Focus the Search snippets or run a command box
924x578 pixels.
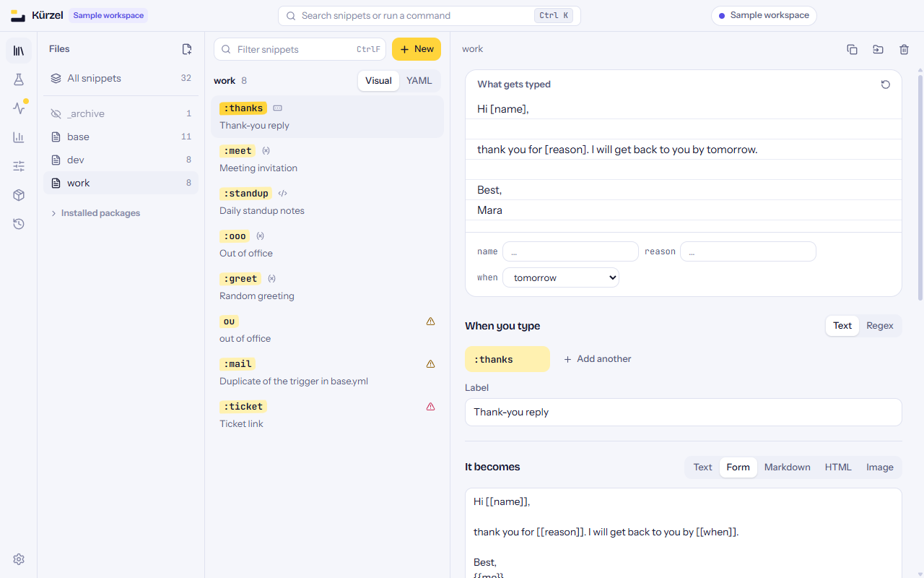click(430, 16)
